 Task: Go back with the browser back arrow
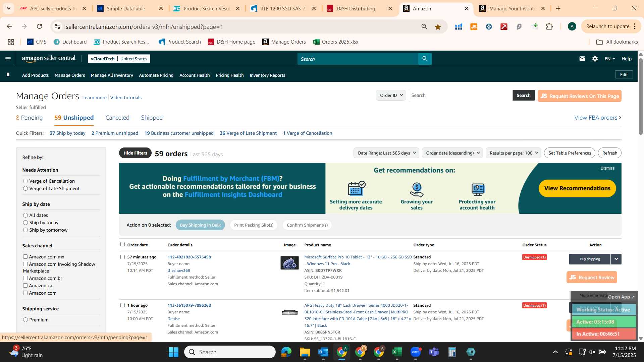9,26
